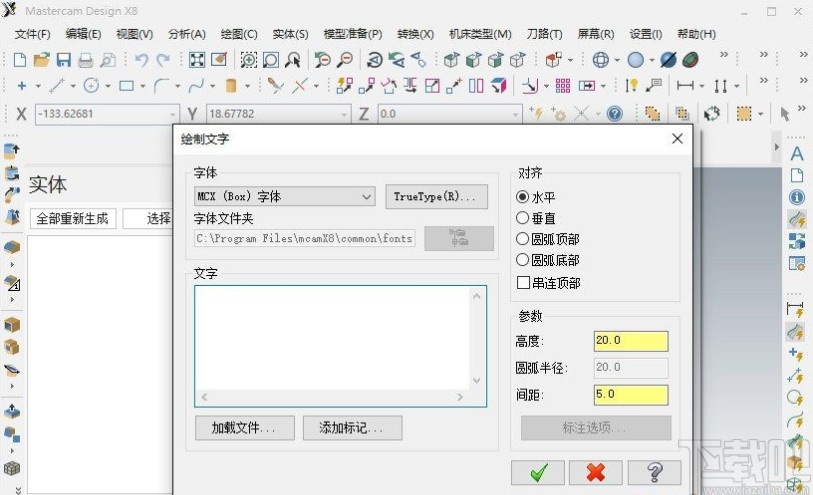Viewport: 813px width, 495px height.
Task: Click the 全部重新生成 button
Action: pos(73,218)
